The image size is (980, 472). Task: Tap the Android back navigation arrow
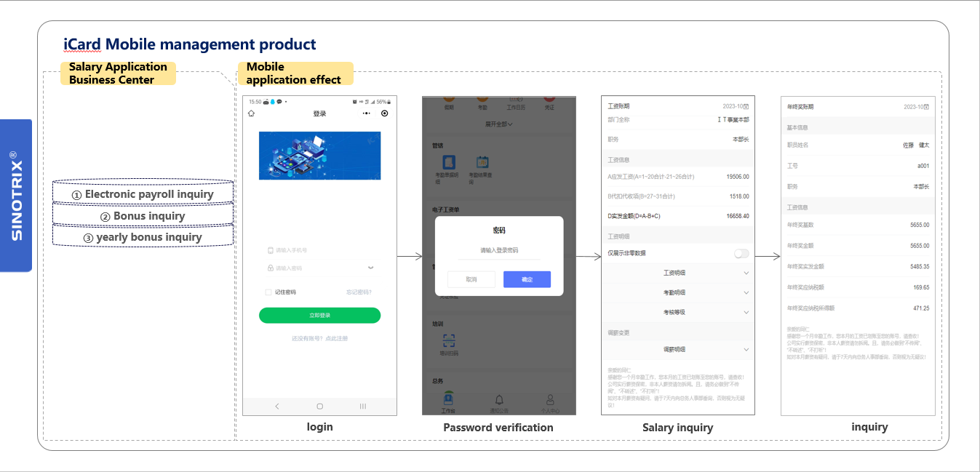coord(276,407)
